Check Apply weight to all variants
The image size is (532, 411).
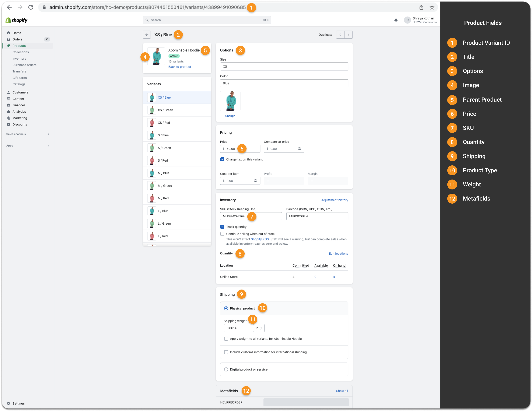pos(226,339)
